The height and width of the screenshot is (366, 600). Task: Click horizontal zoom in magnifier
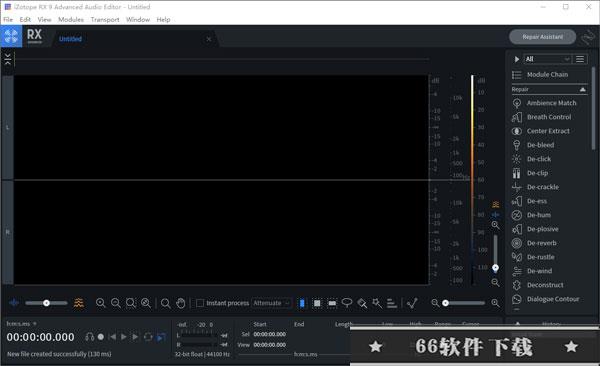[x=495, y=303]
